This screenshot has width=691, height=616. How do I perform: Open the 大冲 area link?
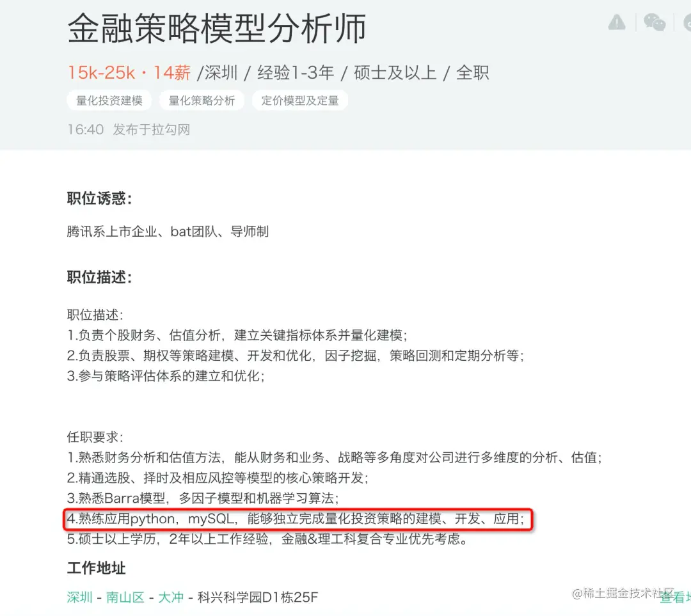[x=171, y=597]
